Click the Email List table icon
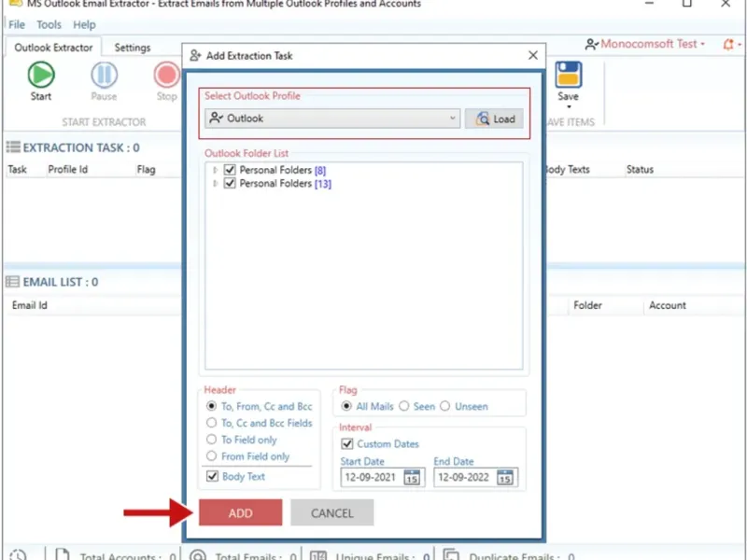 point(12,282)
